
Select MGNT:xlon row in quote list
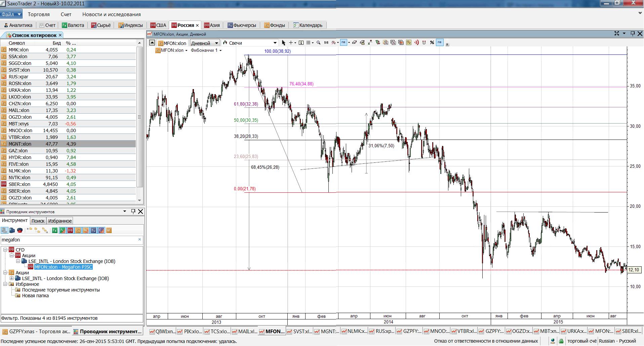[68, 144]
